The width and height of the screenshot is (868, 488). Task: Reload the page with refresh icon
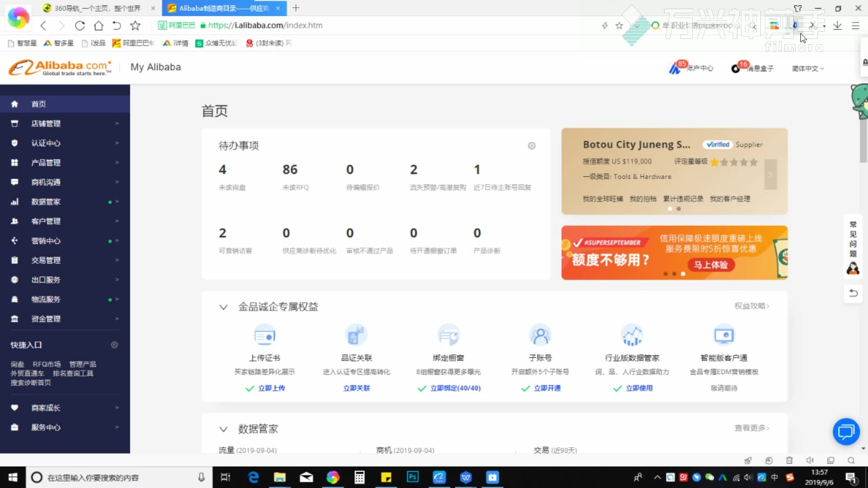coord(80,26)
